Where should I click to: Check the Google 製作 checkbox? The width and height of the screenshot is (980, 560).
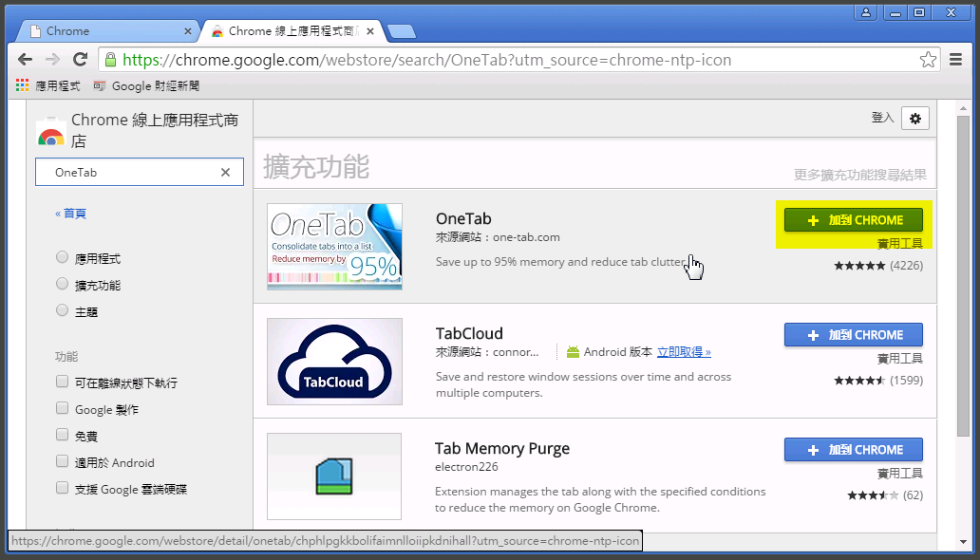pos(62,408)
